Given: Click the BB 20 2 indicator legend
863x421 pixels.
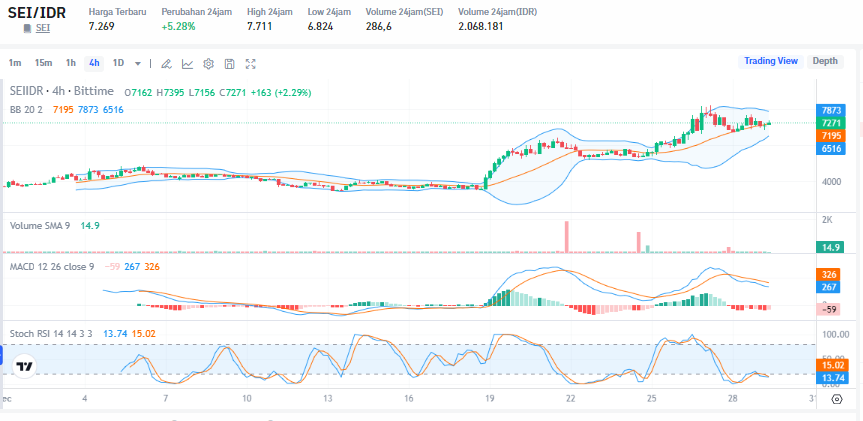Looking at the screenshot, I should 26,110.
